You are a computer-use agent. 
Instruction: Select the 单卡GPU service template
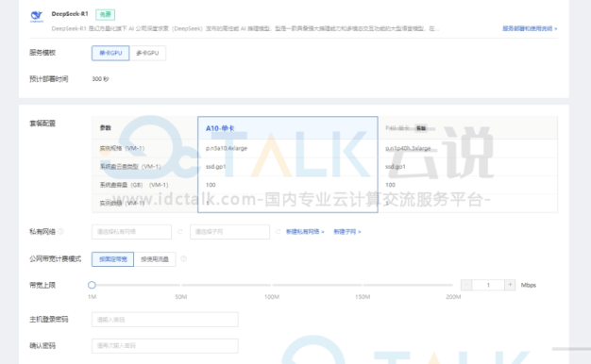click(110, 53)
